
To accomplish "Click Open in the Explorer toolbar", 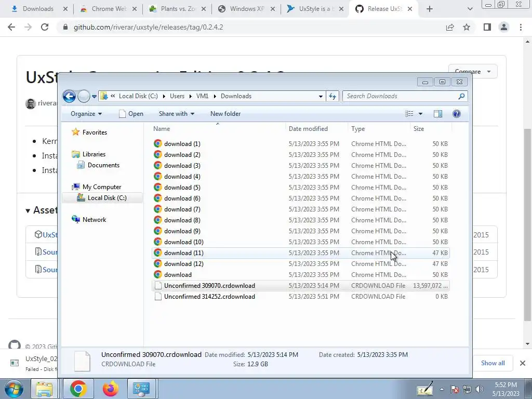I will (x=131, y=114).
